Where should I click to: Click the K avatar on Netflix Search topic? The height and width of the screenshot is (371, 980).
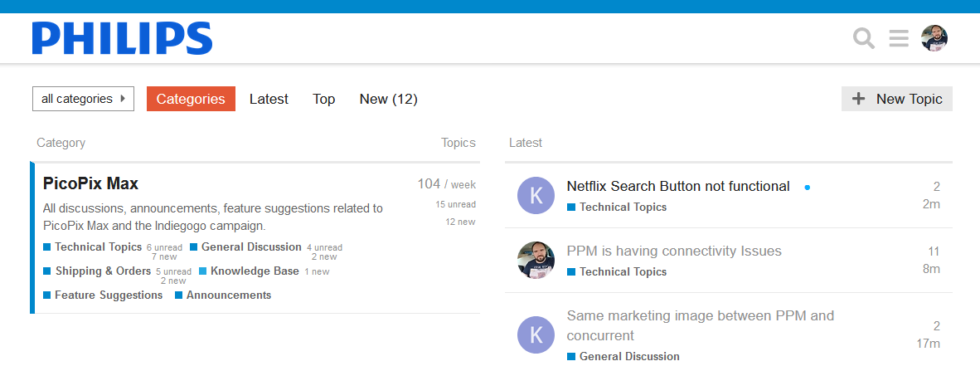coord(536,195)
